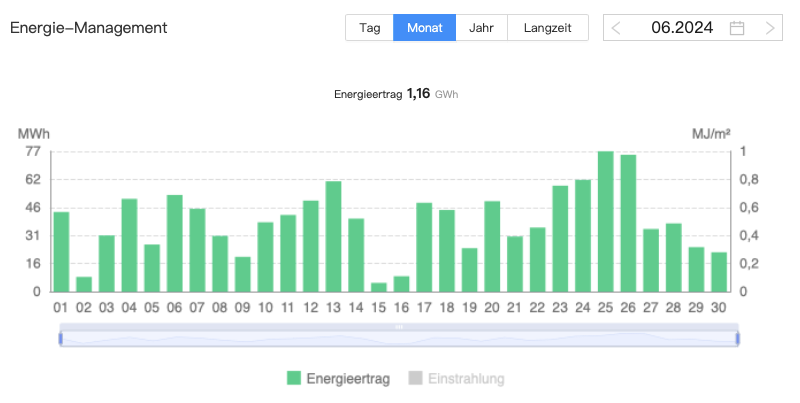Screen dimensions: 800x403
Task: Go to next month with right arrow
Action: (x=770, y=28)
